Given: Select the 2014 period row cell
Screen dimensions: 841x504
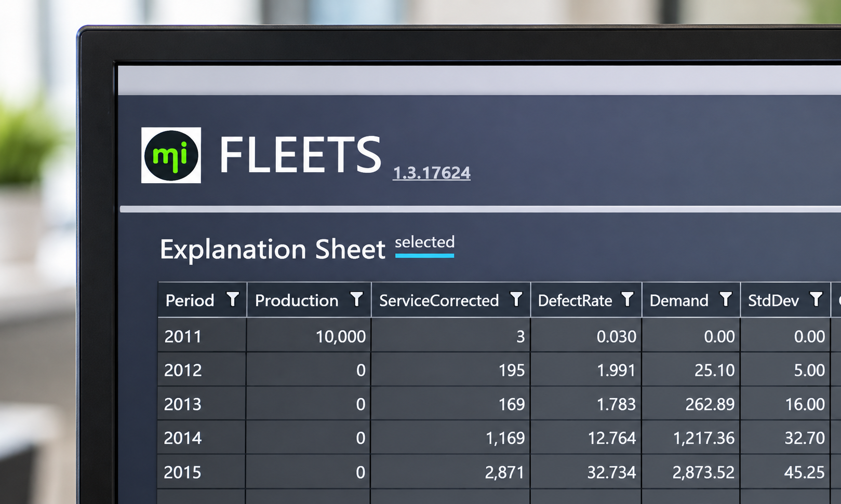Looking at the screenshot, I should pyautogui.click(x=202, y=438).
